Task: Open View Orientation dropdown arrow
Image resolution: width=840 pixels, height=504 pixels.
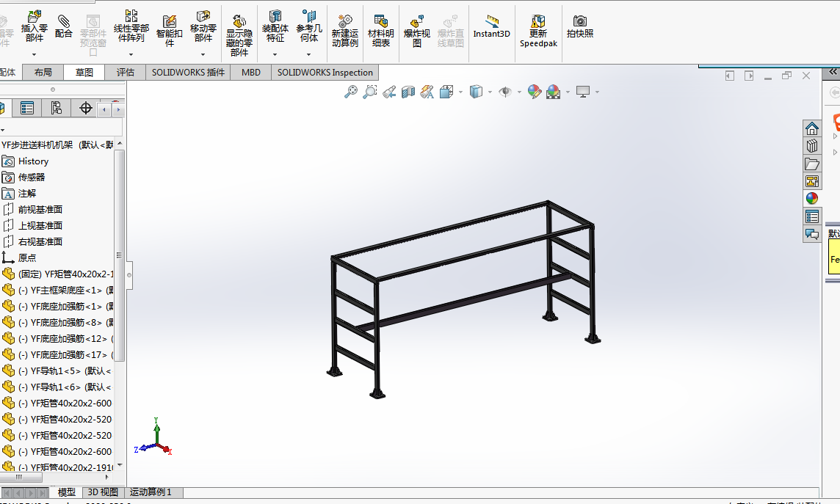Action: [x=460, y=92]
